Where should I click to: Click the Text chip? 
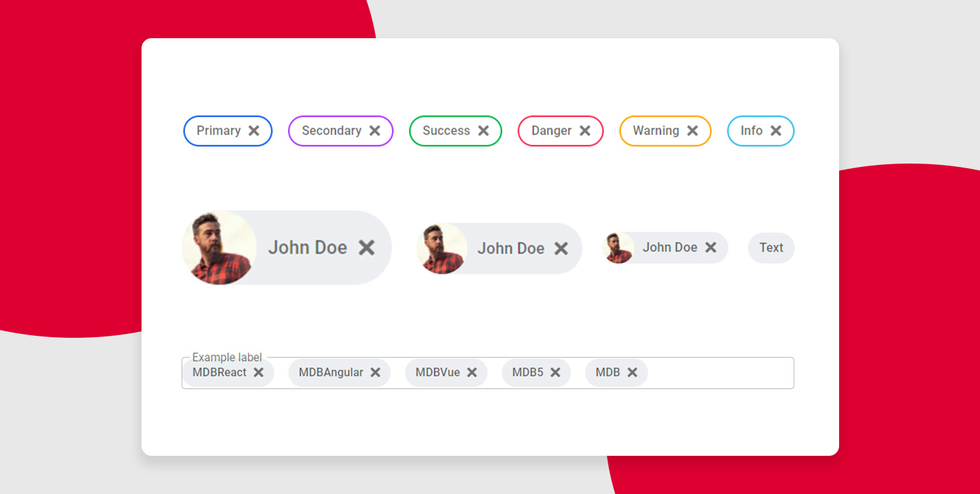[x=771, y=247]
